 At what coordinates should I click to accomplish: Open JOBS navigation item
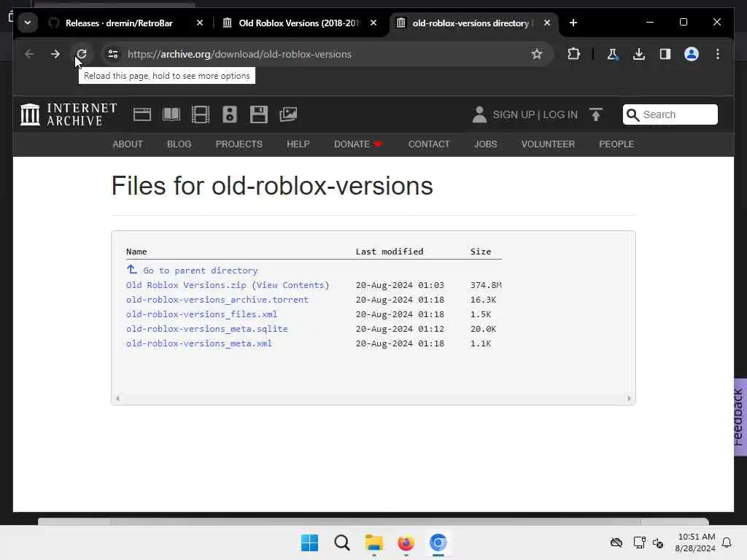485,144
